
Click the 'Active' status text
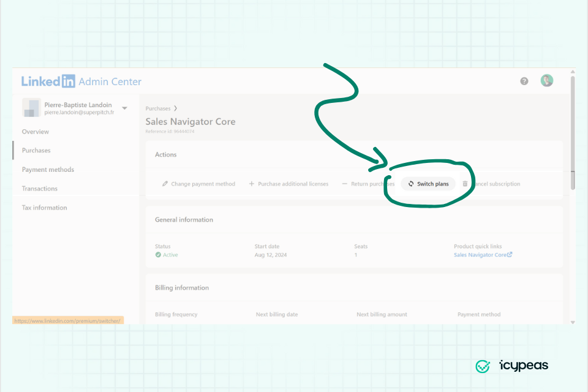[170, 255]
